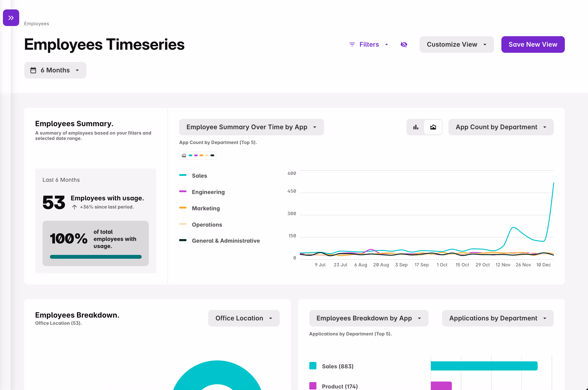Image resolution: width=588 pixels, height=390 pixels.
Task: Toggle Sales series in chart legend
Action: pos(199,176)
